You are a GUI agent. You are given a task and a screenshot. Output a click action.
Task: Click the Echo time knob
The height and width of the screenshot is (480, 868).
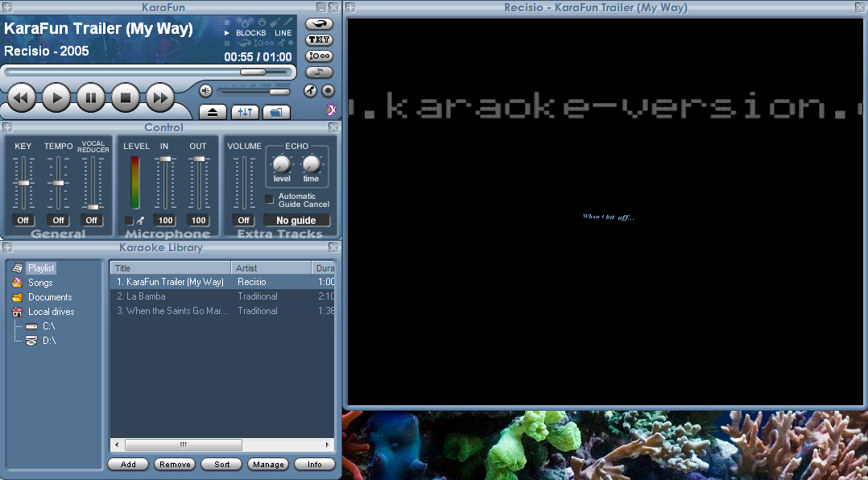tap(311, 164)
